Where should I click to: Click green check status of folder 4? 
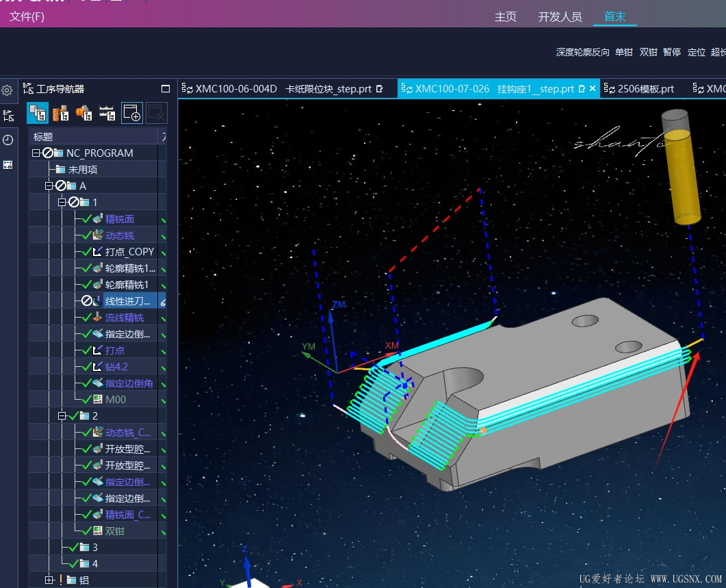(74, 564)
